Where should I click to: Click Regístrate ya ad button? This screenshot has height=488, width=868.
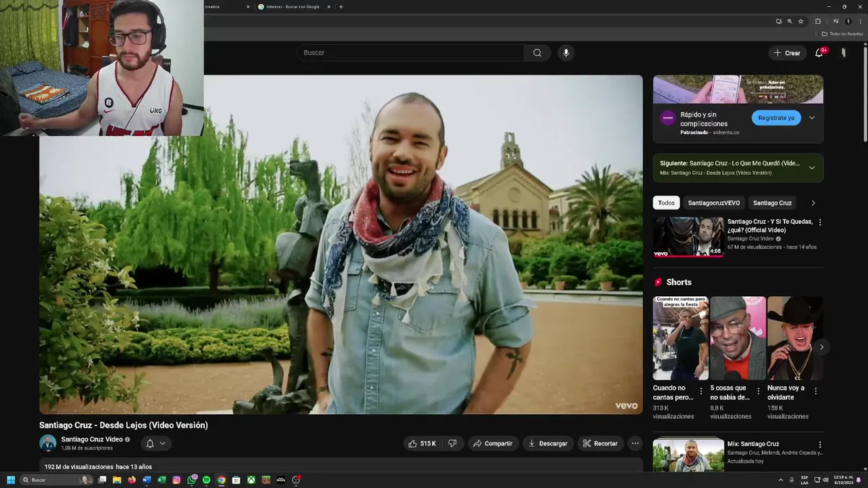point(776,118)
